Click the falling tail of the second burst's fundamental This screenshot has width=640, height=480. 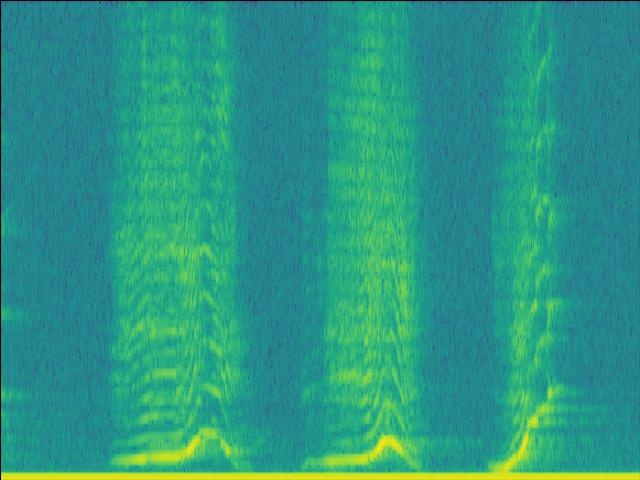[x=410, y=455]
